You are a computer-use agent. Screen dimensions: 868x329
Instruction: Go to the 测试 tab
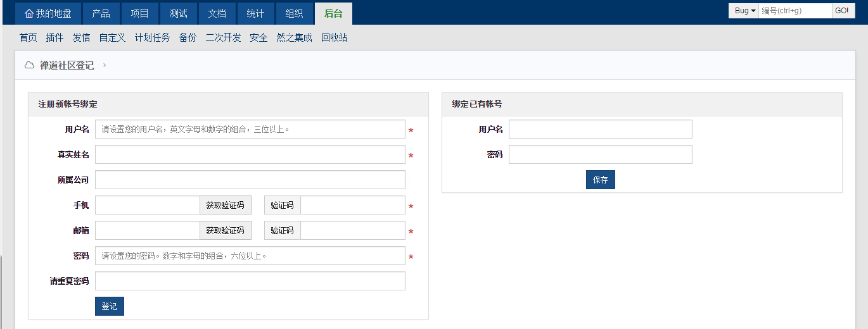pos(178,13)
